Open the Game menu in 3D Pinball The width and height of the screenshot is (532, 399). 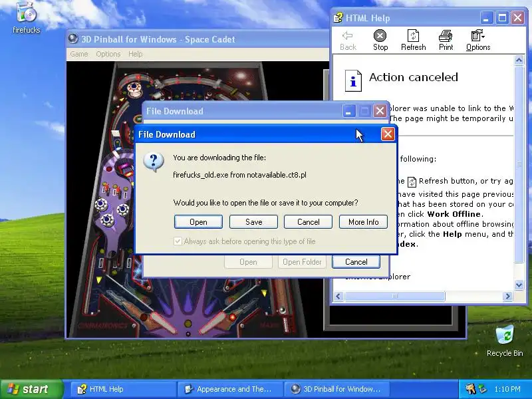click(79, 54)
